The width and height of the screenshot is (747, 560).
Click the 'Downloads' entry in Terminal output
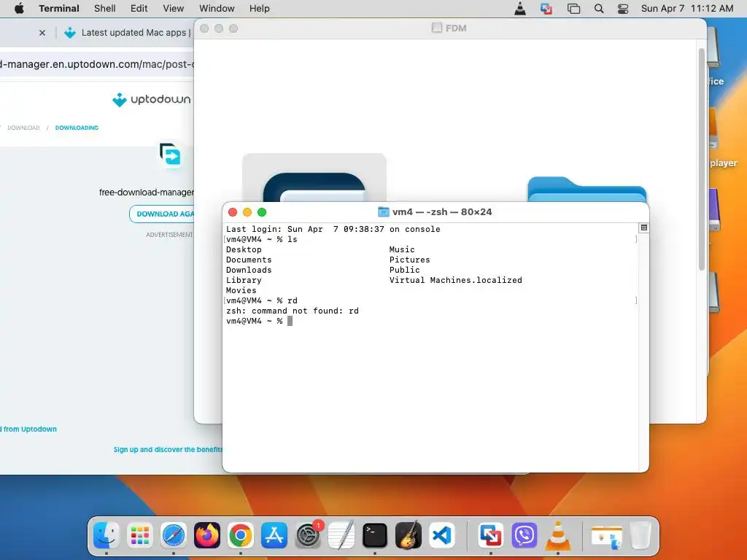(249, 270)
